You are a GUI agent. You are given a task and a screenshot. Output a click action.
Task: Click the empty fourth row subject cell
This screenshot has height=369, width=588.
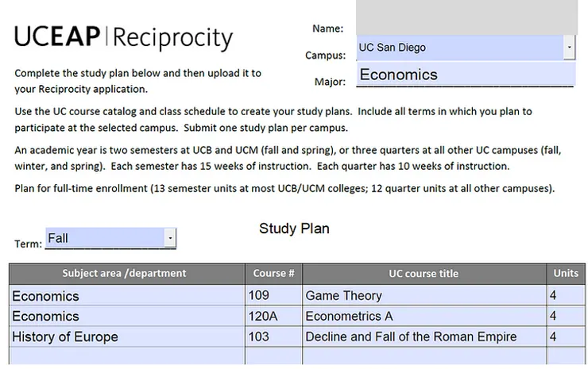pyautogui.click(x=126, y=356)
